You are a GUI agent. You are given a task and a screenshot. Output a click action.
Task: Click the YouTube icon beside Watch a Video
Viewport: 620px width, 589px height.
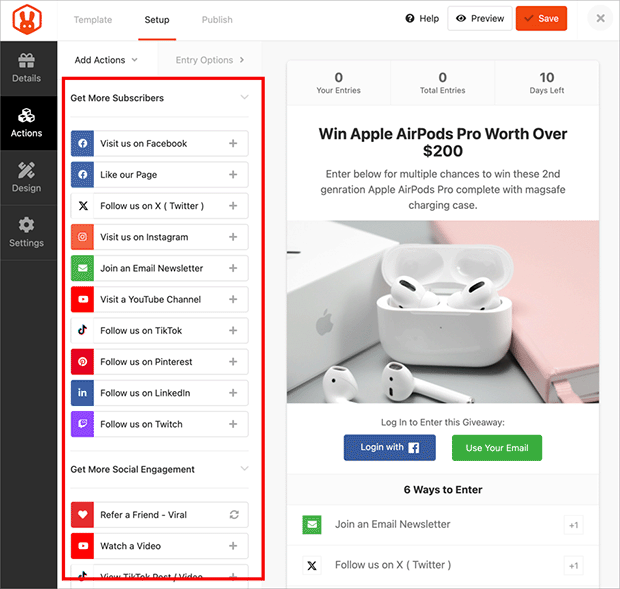[82, 546]
